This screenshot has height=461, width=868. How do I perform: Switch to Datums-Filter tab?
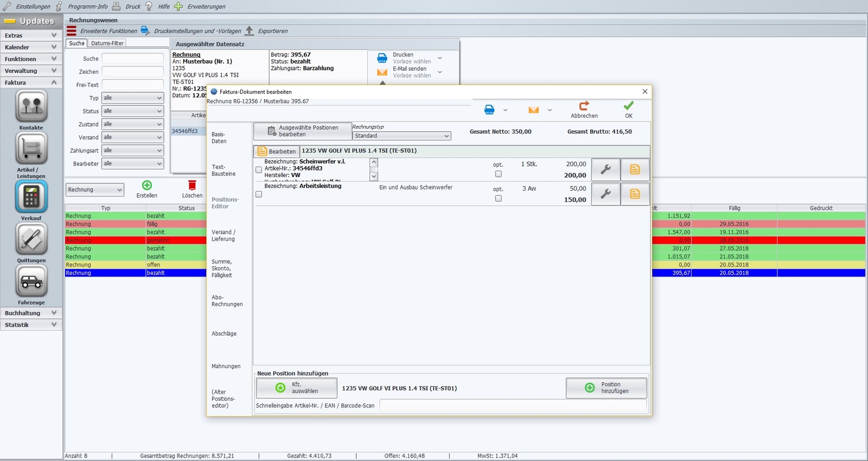point(107,43)
